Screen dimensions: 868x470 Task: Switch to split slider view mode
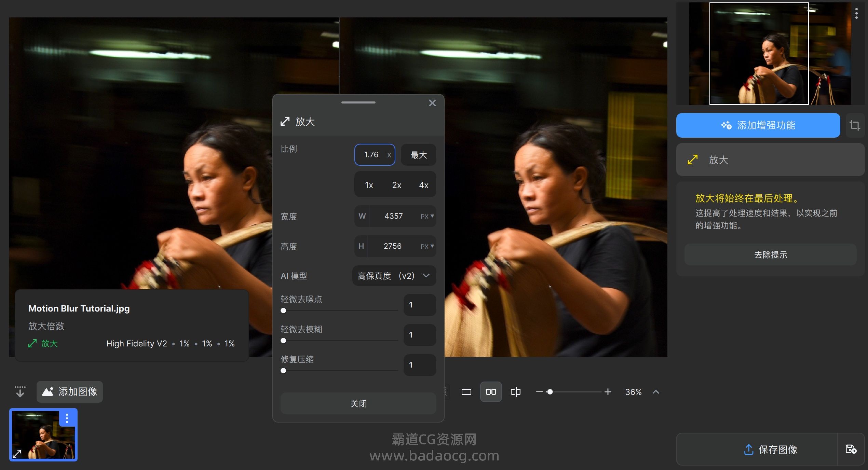click(x=515, y=392)
